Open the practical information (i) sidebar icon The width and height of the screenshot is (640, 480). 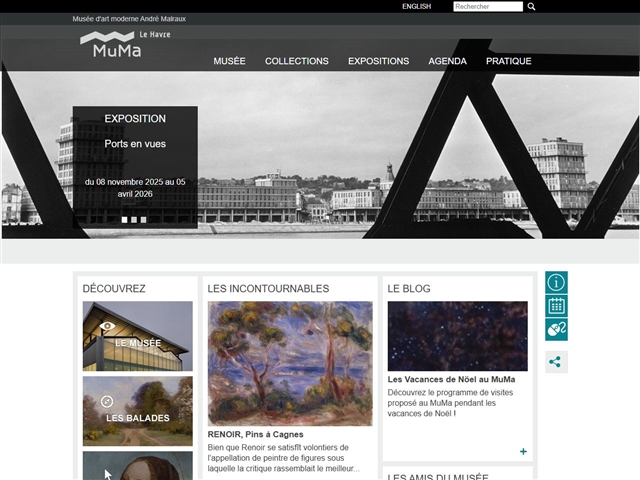coord(556,282)
